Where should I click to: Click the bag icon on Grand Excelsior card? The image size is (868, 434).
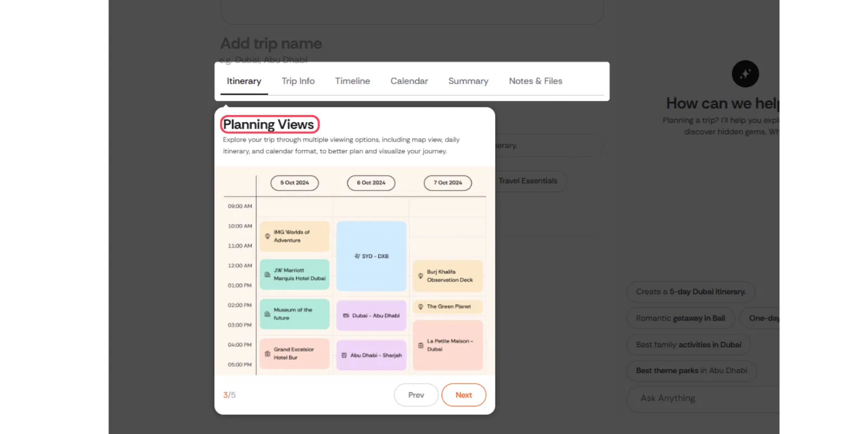pos(267,354)
